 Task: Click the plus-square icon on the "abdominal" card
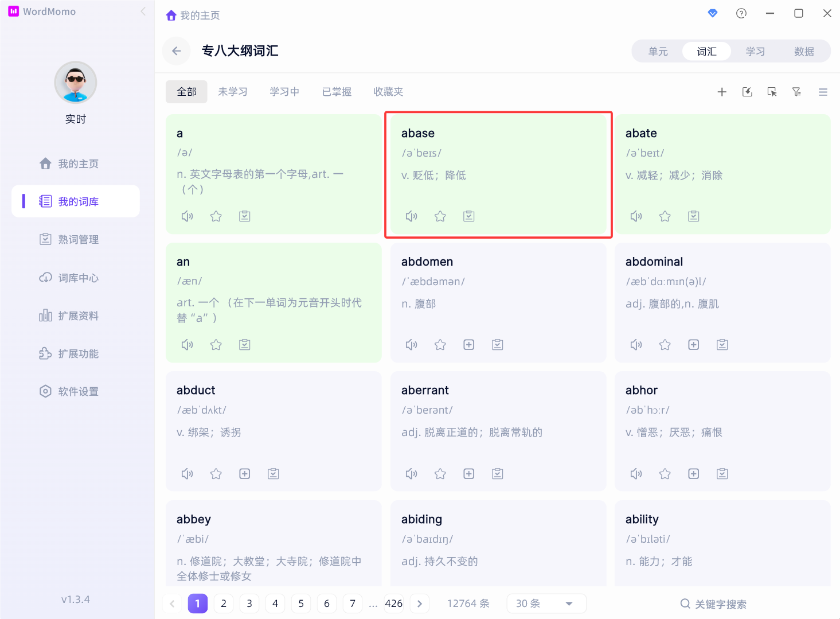click(x=694, y=345)
